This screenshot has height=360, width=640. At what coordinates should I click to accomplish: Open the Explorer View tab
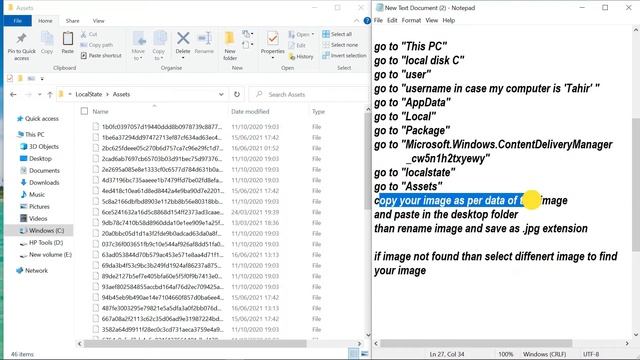(98, 20)
